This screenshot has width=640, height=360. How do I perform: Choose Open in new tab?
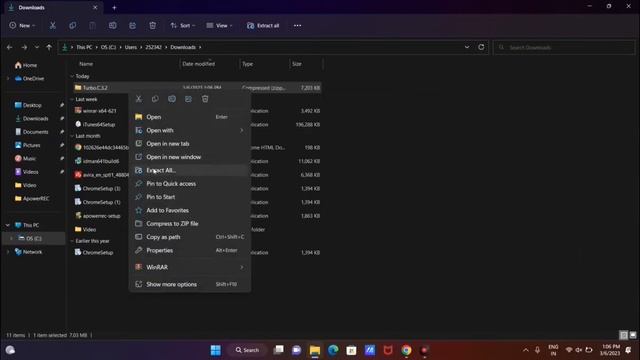point(189,144)
